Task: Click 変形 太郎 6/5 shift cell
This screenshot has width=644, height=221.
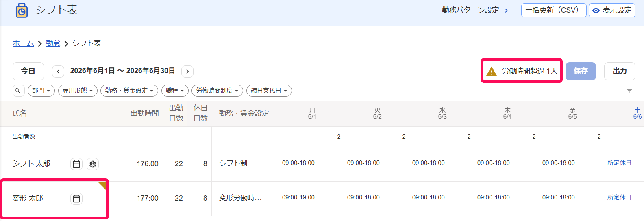Action: pyautogui.click(x=572, y=199)
